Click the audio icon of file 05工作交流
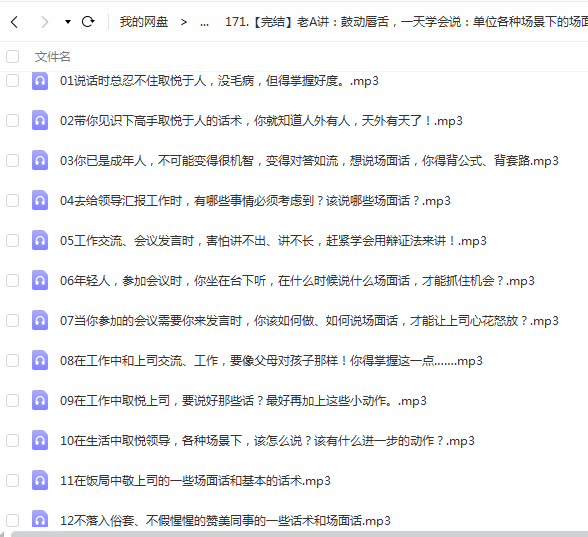The image size is (588, 537). (x=40, y=240)
